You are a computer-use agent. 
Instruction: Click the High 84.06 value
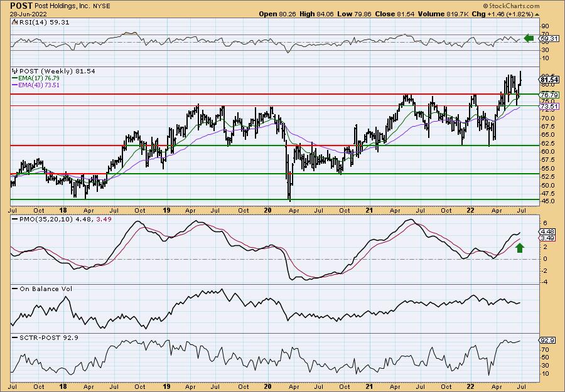pyautogui.click(x=316, y=14)
